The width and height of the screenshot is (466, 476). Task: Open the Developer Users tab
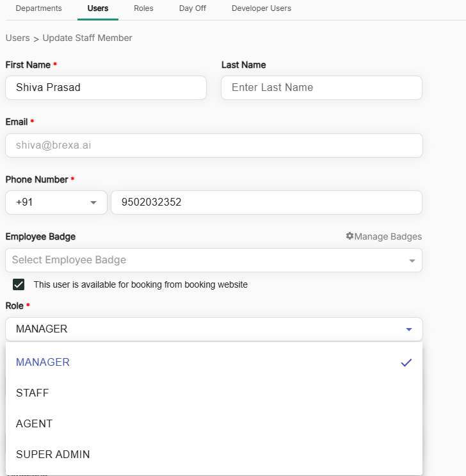pyautogui.click(x=261, y=8)
